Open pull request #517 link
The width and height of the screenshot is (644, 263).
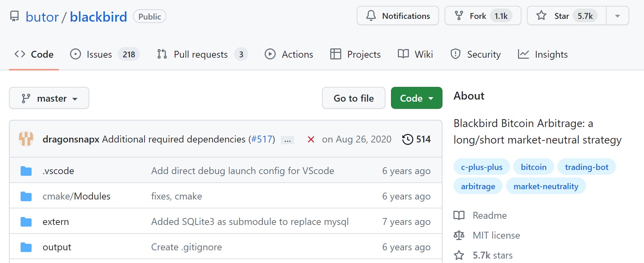tap(262, 139)
